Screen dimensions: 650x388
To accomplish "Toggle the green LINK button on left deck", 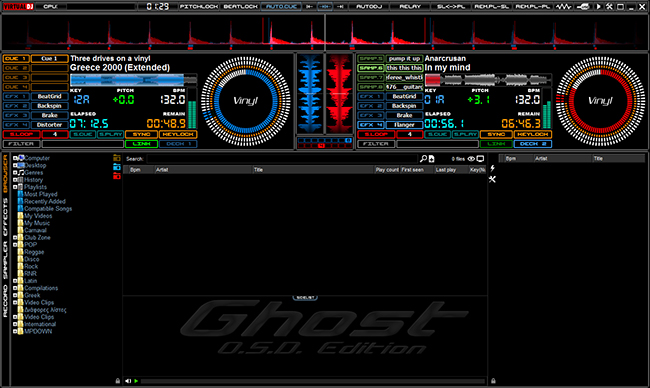I will coord(141,144).
